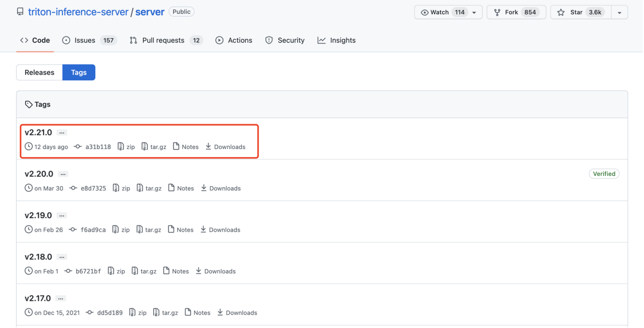
Task: Download v2.20.0 zip archive
Action: click(122, 188)
